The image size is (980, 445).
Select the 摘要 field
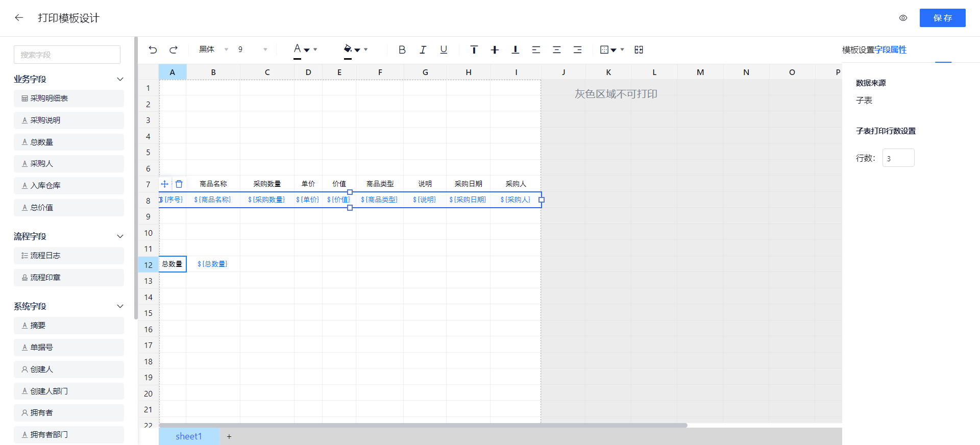69,326
